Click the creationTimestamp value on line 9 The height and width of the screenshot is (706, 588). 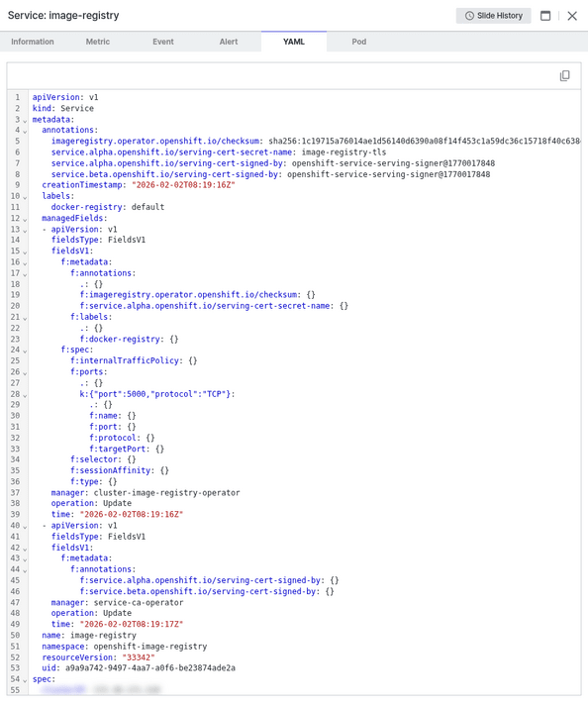click(183, 185)
